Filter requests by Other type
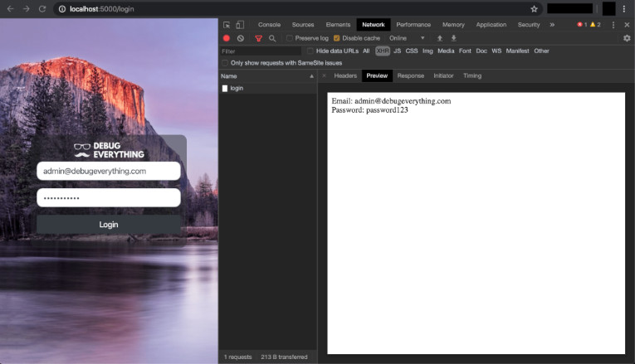Image resolution: width=635 pixels, height=364 pixels. click(541, 51)
